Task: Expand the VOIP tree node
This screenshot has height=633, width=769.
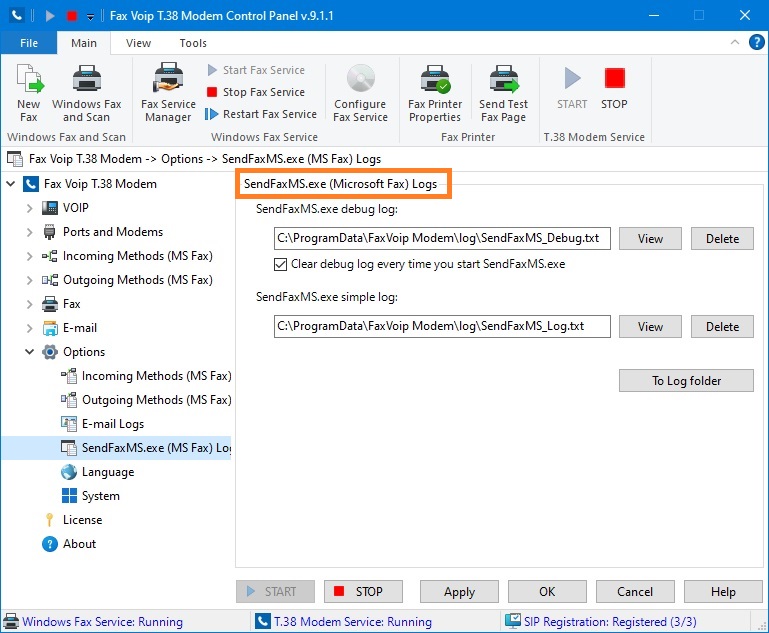Action: pyautogui.click(x=29, y=208)
